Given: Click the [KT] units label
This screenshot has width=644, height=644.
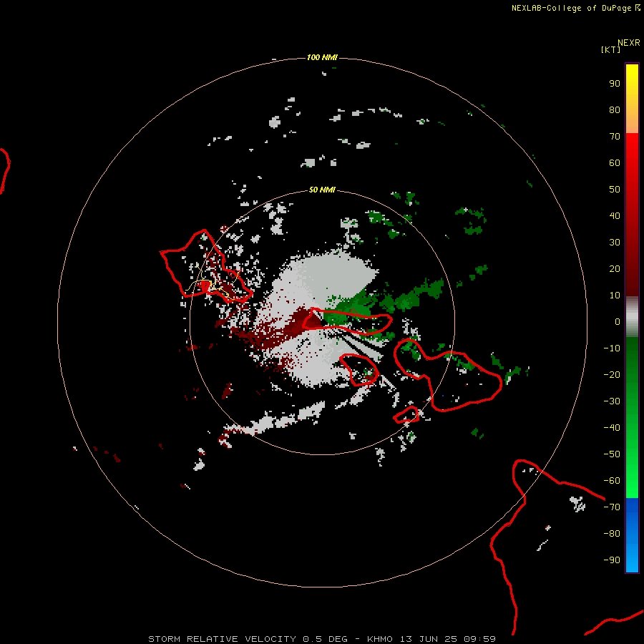Looking at the screenshot, I should (x=610, y=49).
